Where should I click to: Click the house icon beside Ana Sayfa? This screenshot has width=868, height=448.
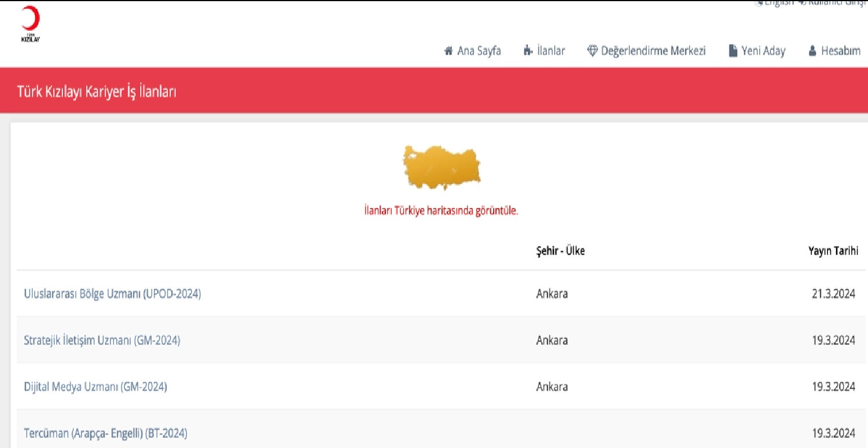coord(448,51)
